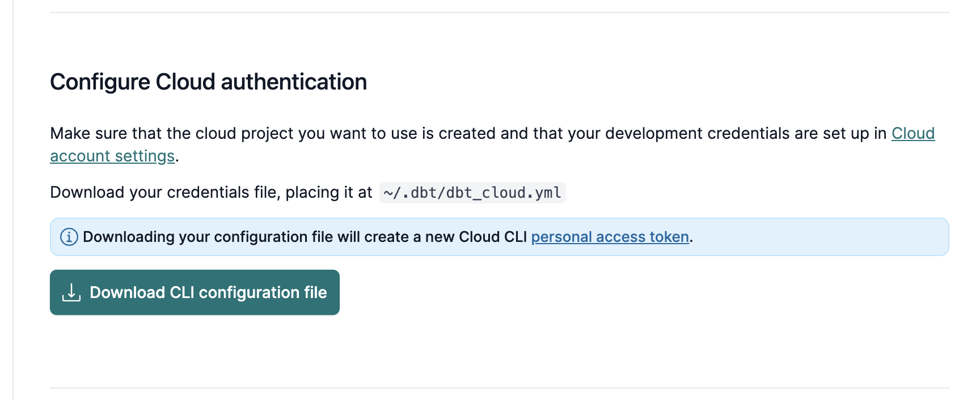This screenshot has width=980, height=400.
Task: Click the top horizontal divider line
Action: pyautogui.click(x=499, y=12)
